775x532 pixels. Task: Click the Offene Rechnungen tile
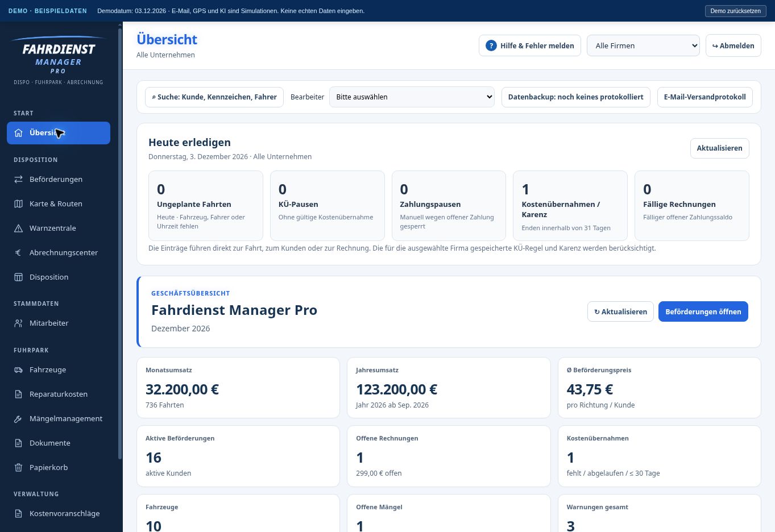coord(449,456)
